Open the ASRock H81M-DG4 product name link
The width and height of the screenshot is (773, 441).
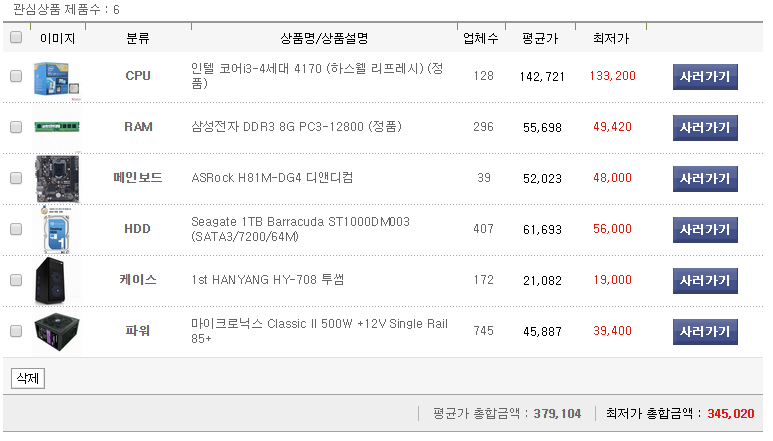click(271, 178)
